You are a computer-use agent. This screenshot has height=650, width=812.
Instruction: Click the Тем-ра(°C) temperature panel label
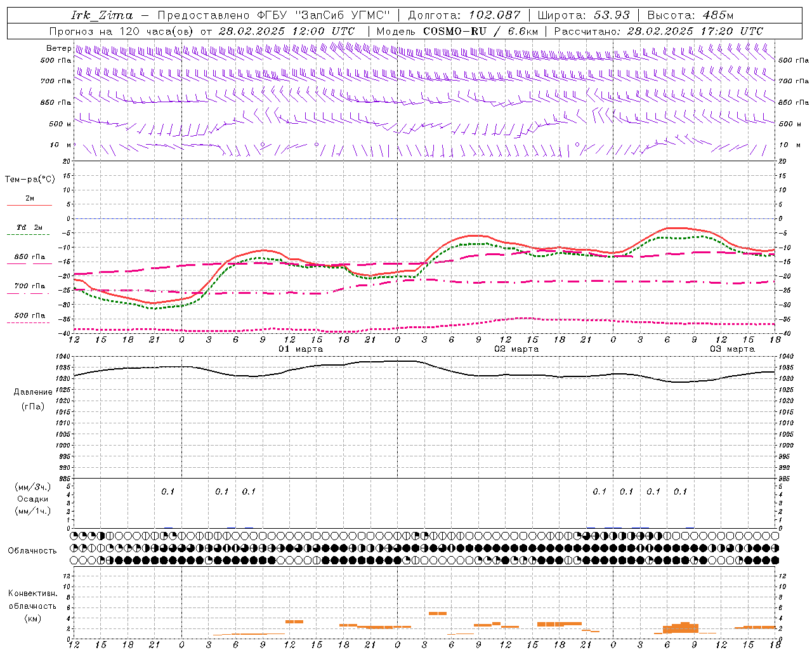30,180
